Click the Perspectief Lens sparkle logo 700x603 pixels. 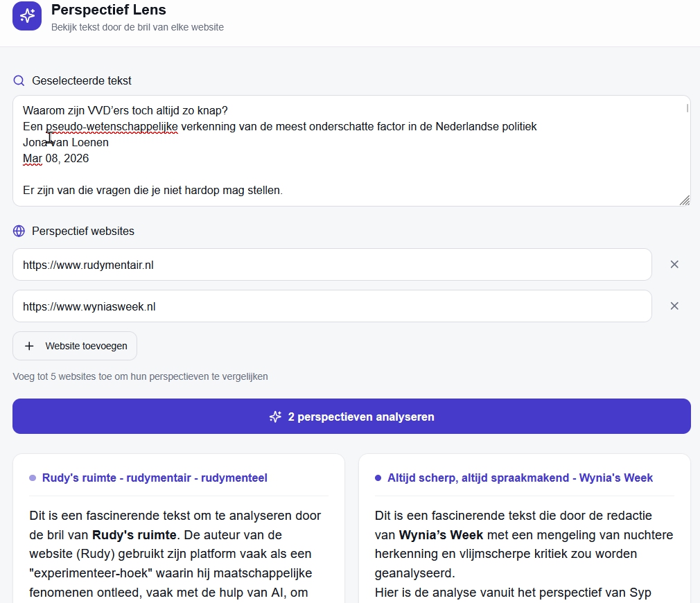tap(27, 16)
